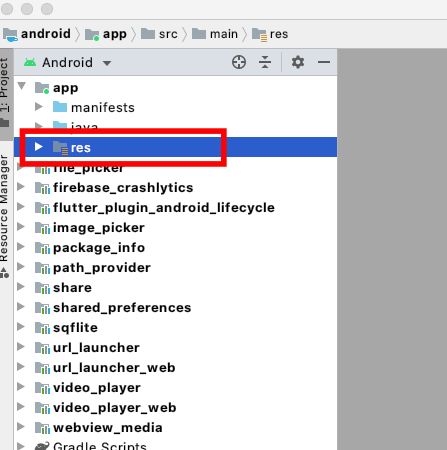Click the android project icon in breadcrumb

click(x=10, y=35)
